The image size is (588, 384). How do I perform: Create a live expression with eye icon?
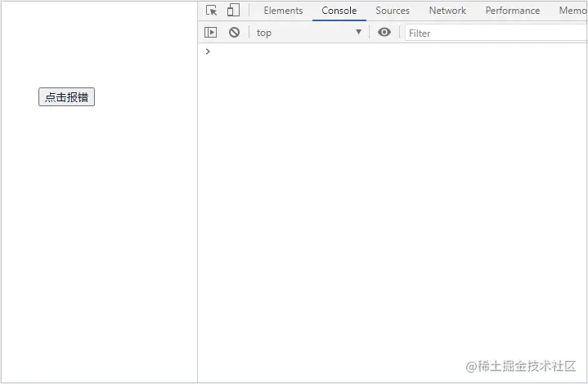point(384,32)
